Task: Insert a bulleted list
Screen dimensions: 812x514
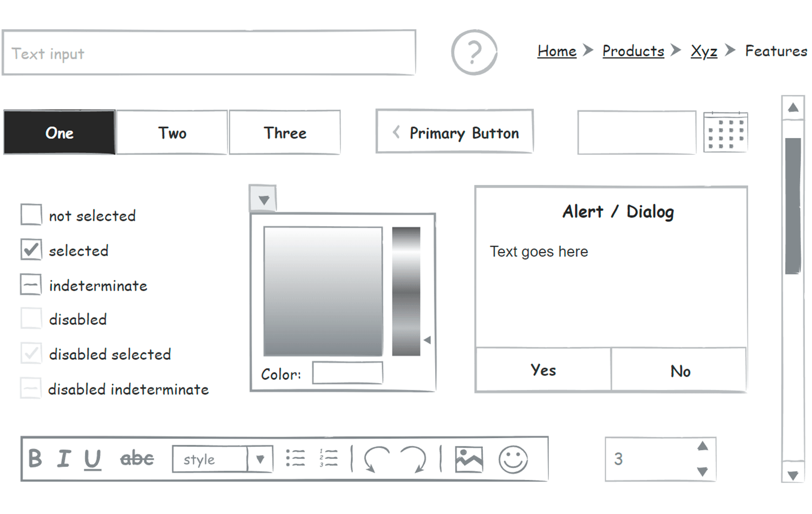Action: [x=296, y=458]
